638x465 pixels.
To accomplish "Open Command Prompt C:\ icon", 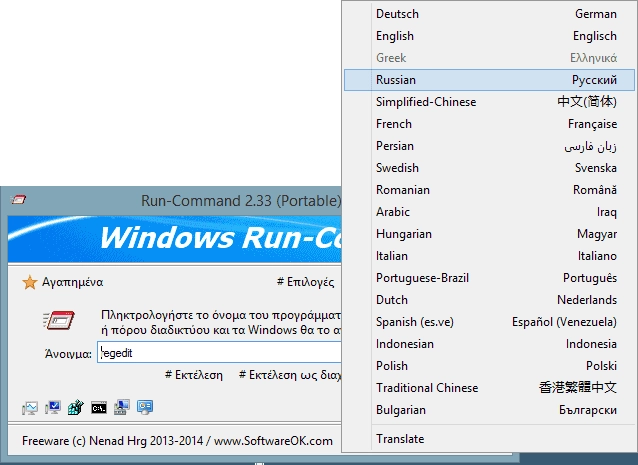I will tap(99, 408).
